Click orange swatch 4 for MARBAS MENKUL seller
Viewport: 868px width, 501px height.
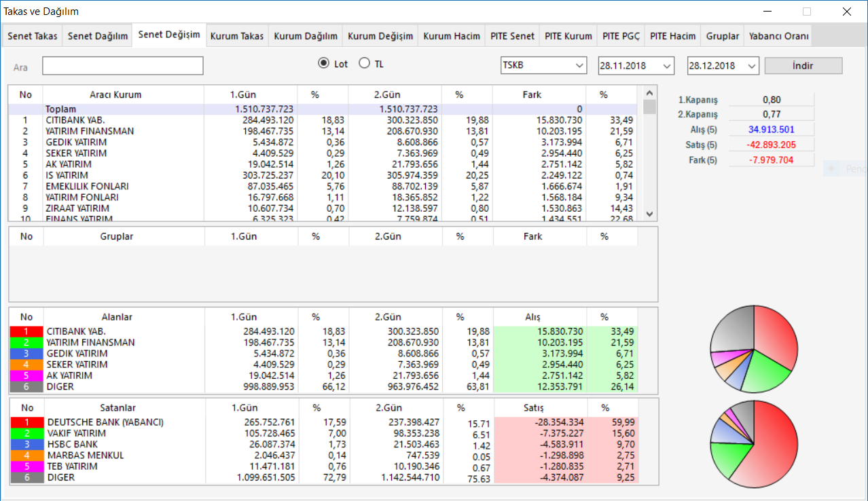(26, 456)
